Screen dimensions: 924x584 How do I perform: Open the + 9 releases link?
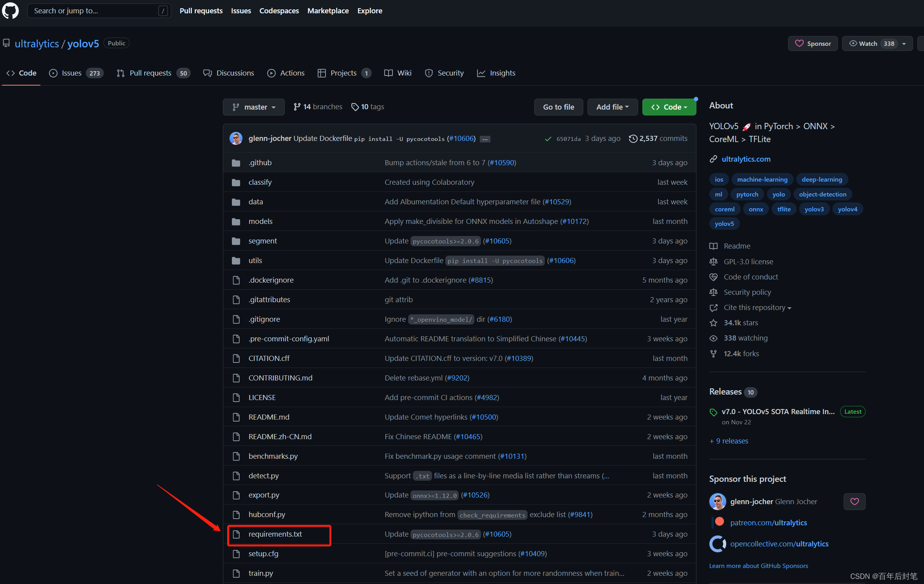coord(729,441)
